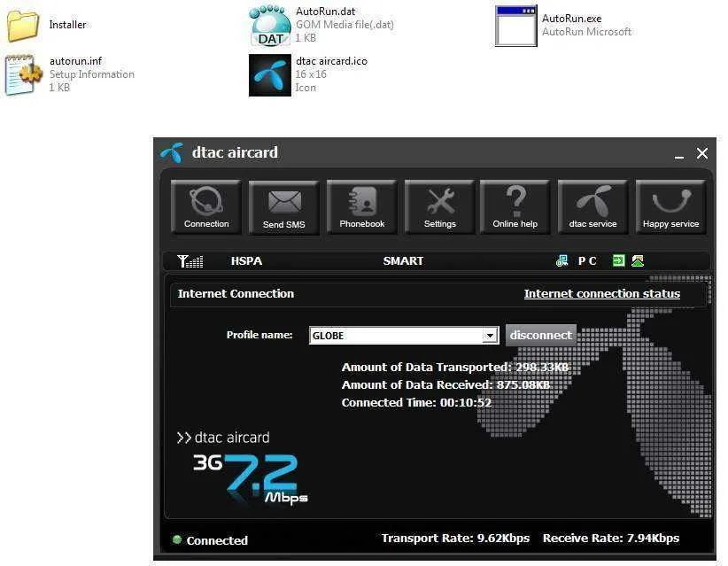Click the Receive Rate status text

click(611, 539)
